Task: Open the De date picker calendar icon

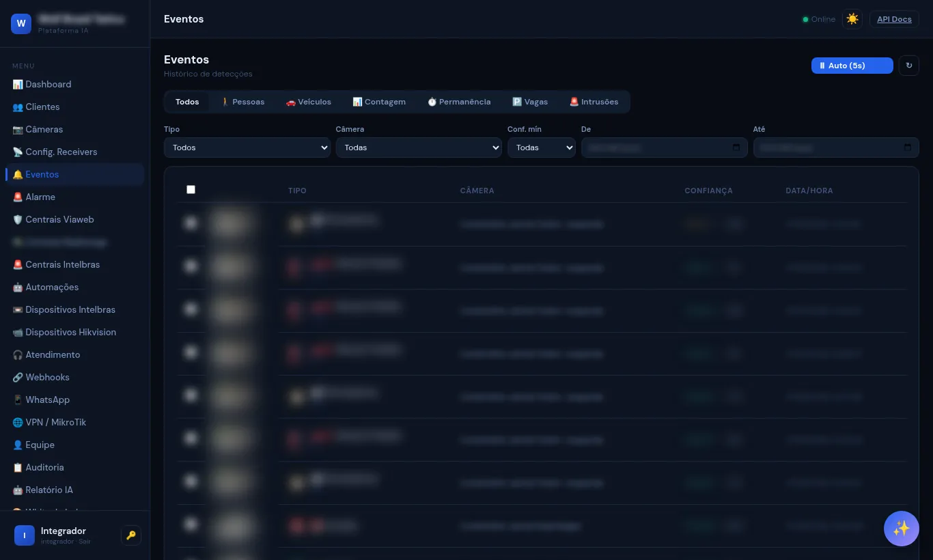Action: point(736,148)
